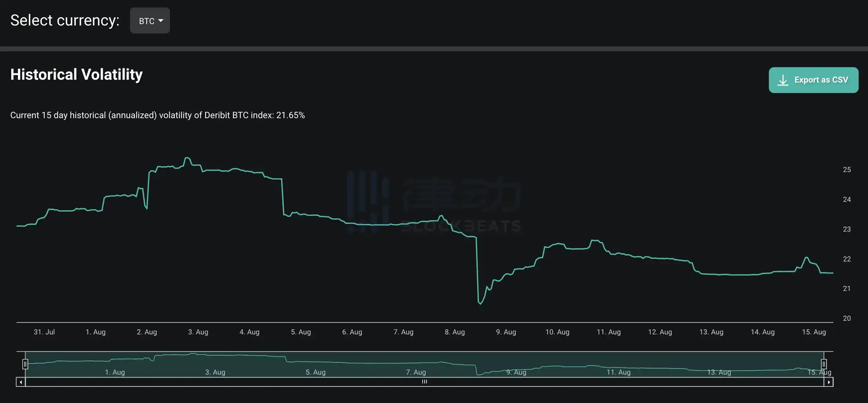Drag the right range handle on mini-chart
868x403 pixels.
tap(824, 364)
